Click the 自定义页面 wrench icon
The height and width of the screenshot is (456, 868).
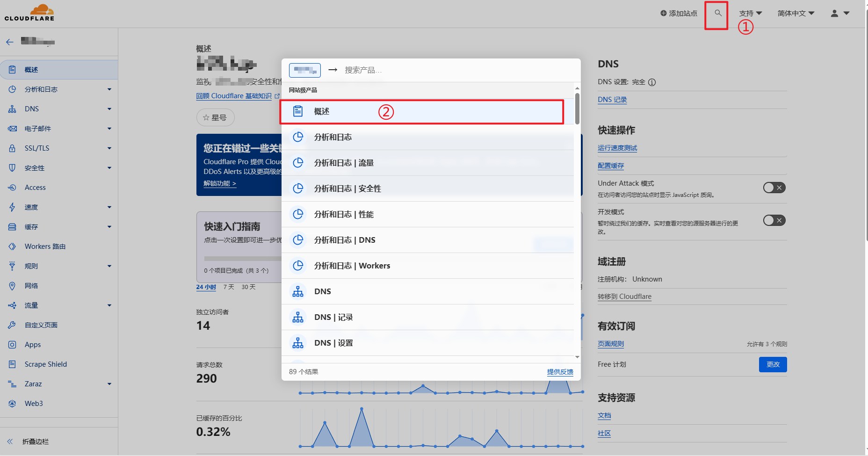click(12, 325)
